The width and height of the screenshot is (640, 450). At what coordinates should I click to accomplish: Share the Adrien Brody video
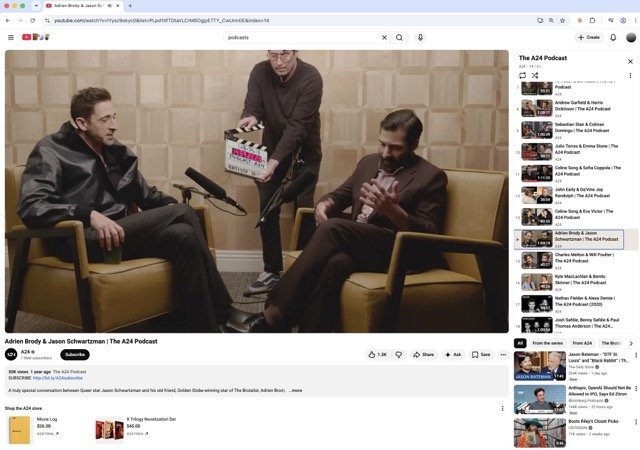(424, 354)
